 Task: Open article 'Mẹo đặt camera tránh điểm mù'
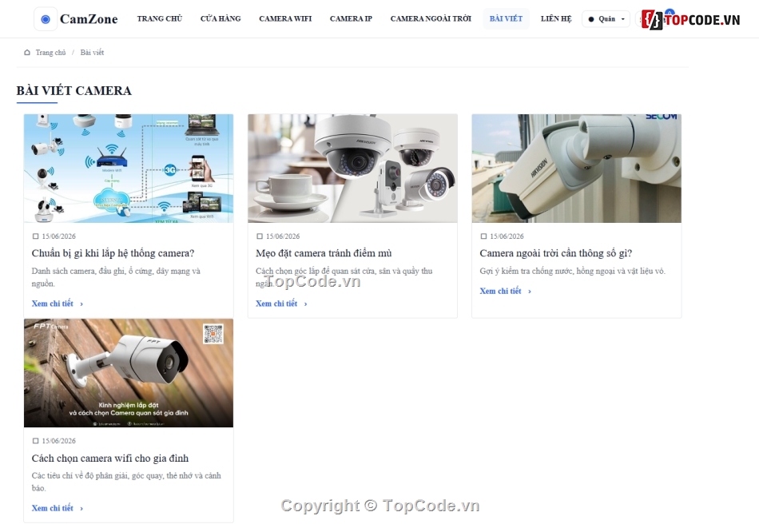324,253
